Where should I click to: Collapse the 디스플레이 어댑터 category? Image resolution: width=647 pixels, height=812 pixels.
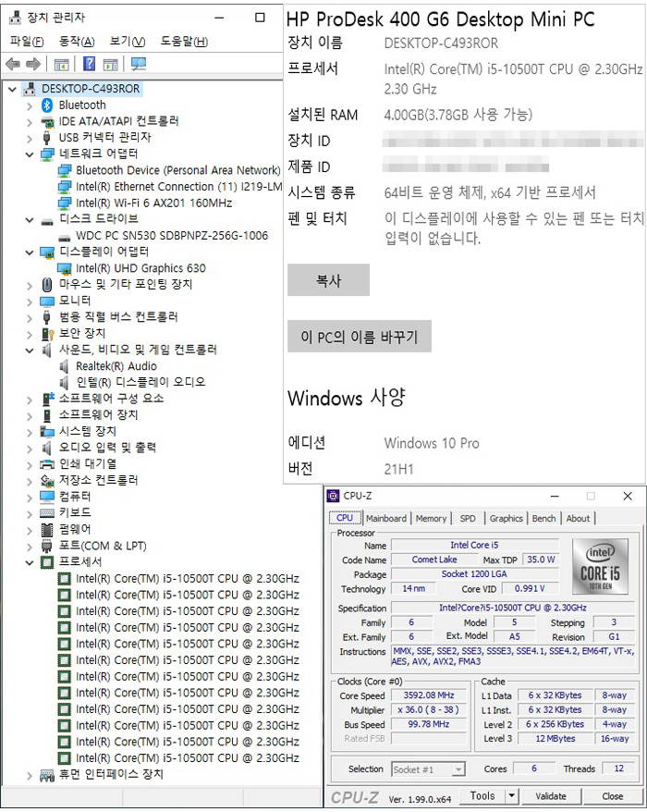point(30,252)
